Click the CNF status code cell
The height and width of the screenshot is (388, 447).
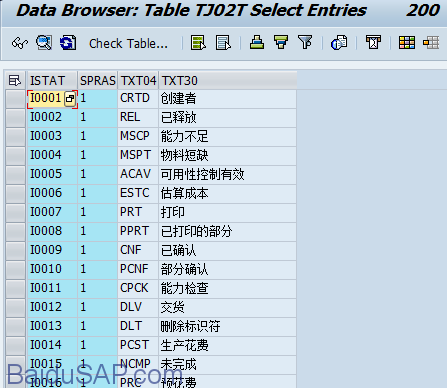[138, 251]
